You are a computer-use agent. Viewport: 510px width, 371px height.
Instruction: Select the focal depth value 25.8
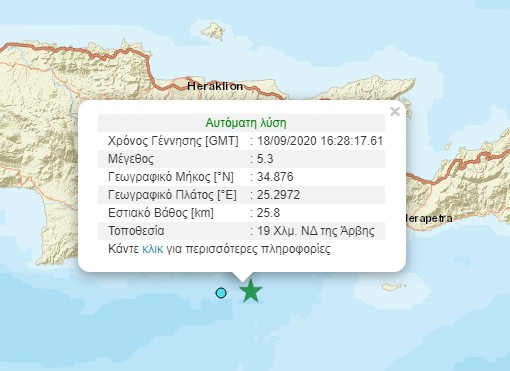tap(268, 213)
